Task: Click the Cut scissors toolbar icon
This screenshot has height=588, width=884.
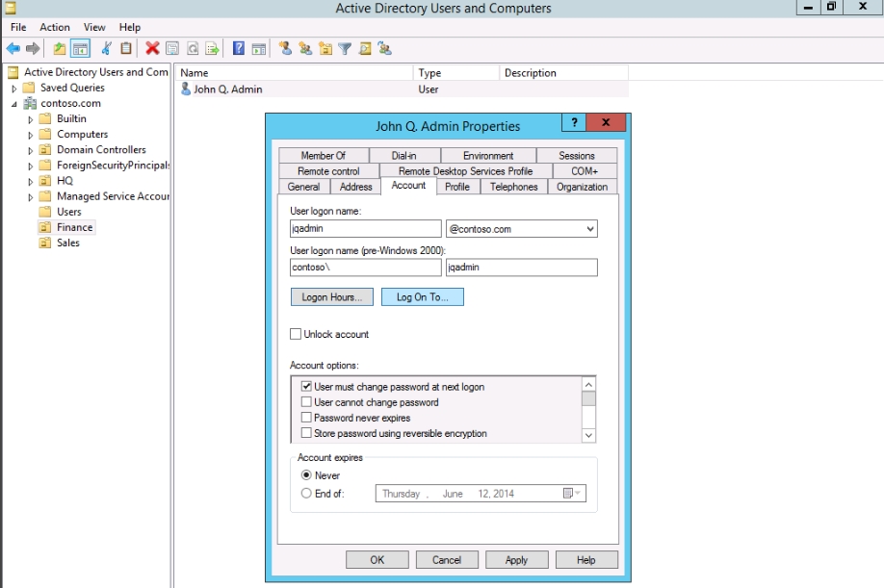Action: coord(106,48)
